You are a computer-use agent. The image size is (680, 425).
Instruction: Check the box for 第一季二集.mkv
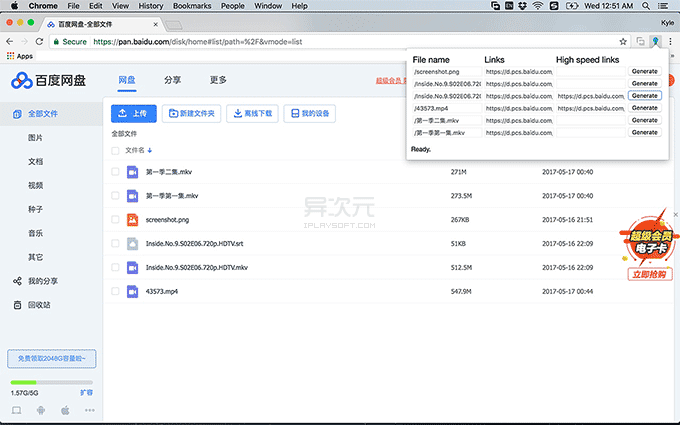click(x=115, y=172)
